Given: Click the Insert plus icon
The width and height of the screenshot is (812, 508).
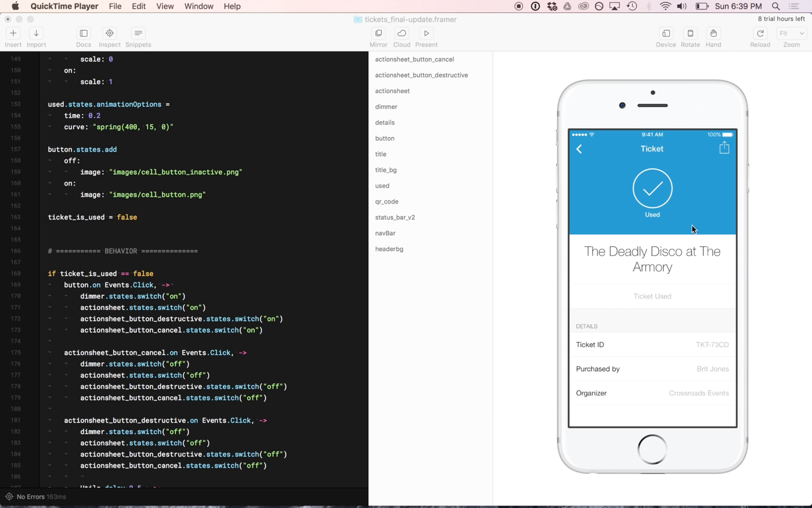Looking at the screenshot, I should click(13, 33).
